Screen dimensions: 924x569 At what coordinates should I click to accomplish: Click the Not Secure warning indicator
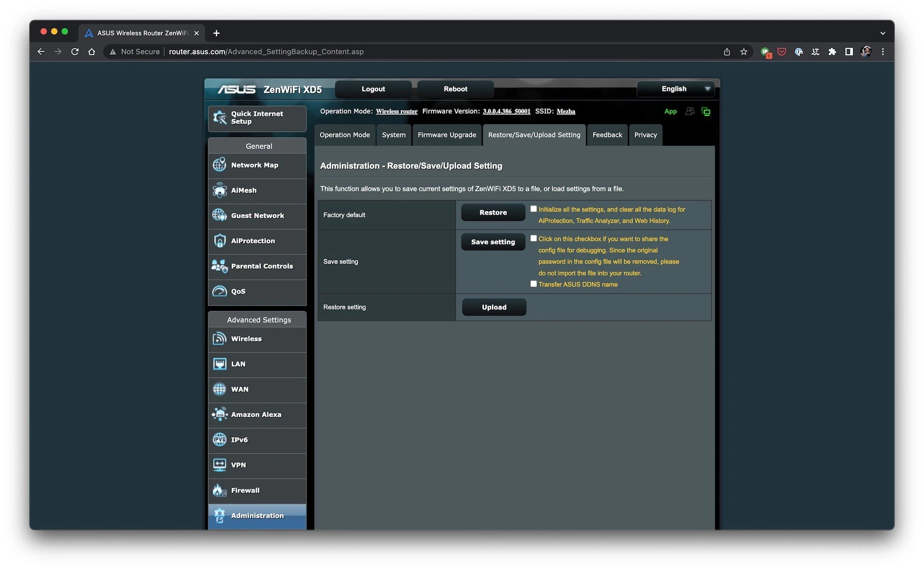[134, 51]
